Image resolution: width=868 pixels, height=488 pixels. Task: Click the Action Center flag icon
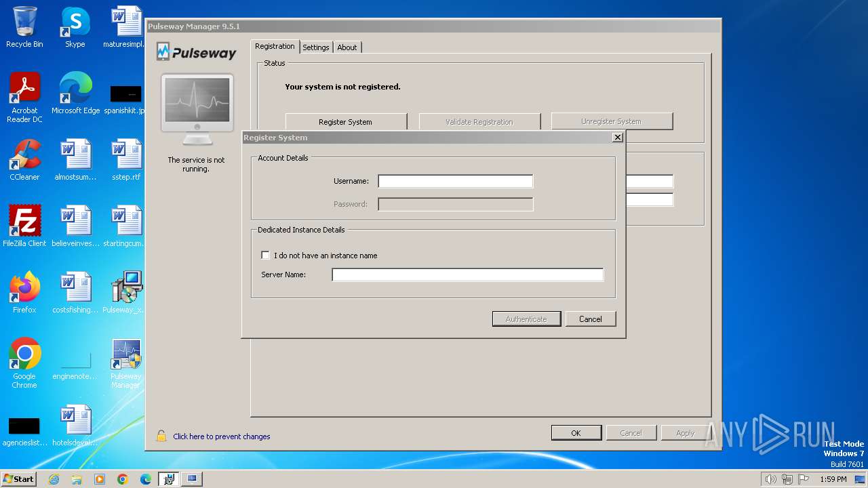click(804, 479)
